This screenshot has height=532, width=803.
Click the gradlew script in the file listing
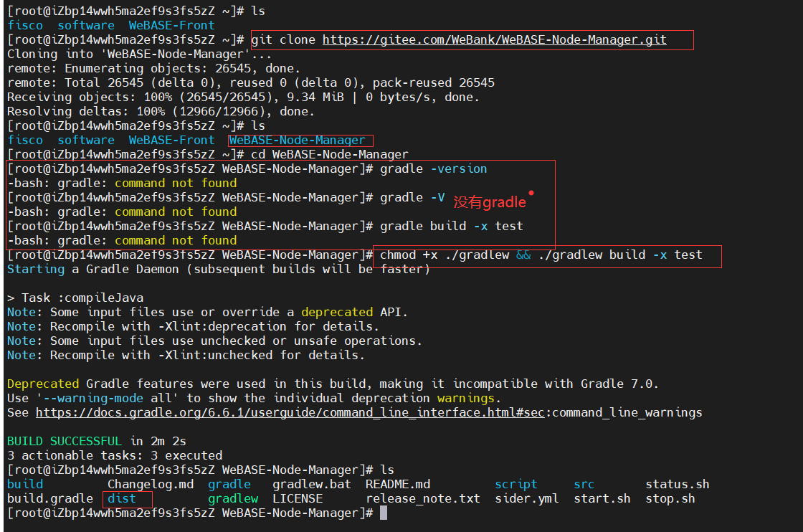coord(232,498)
